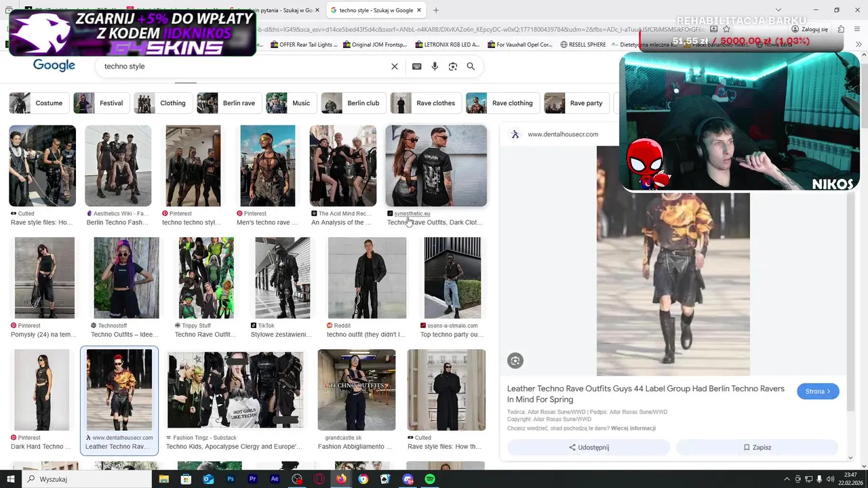
Task: Filter images by Rave clothing chip
Action: pyautogui.click(x=502, y=103)
